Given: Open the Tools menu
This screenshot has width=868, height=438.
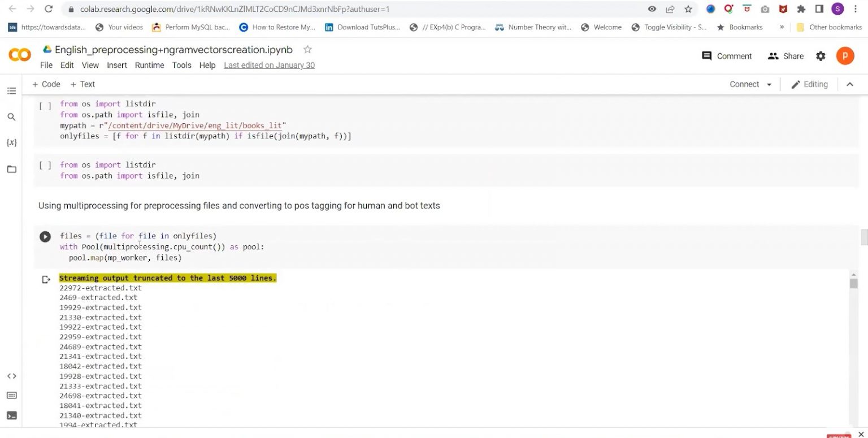Looking at the screenshot, I should click(x=181, y=65).
